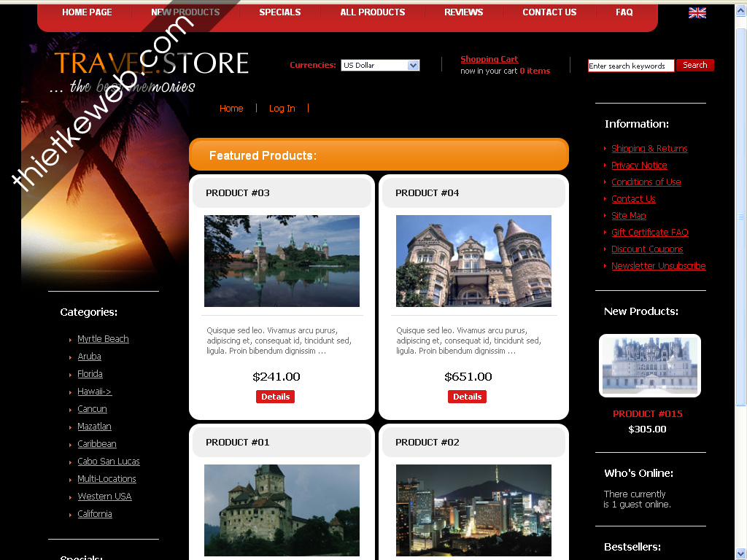
Task: Go to All Products menu item
Action: pyautogui.click(x=372, y=12)
